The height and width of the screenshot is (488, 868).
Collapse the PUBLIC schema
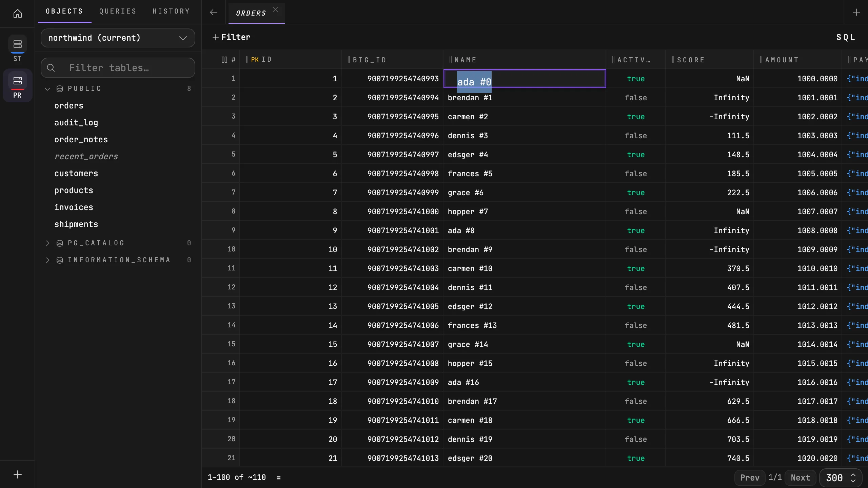pos(47,88)
